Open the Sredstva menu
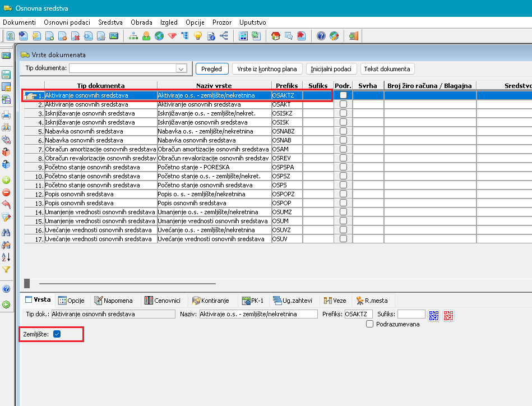This screenshot has width=532, height=406. 110,22
